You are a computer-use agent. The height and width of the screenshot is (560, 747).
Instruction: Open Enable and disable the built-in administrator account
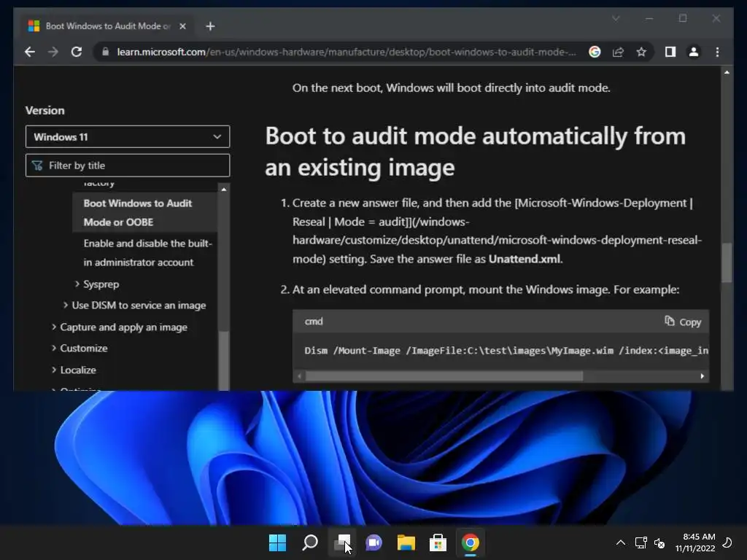(x=147, y=253)
